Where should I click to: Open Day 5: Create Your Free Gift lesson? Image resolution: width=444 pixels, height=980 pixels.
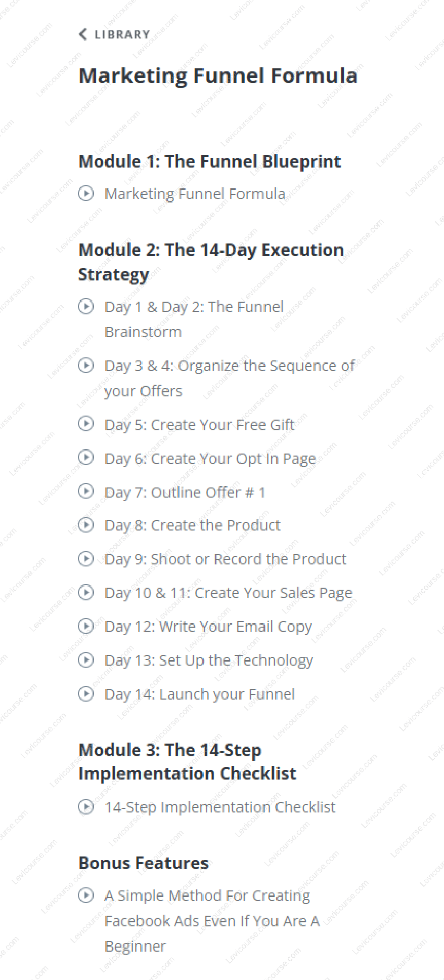pos(199,424)
